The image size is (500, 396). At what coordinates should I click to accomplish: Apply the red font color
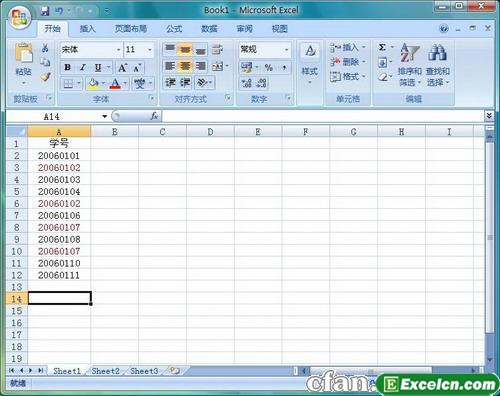(115, 83)
